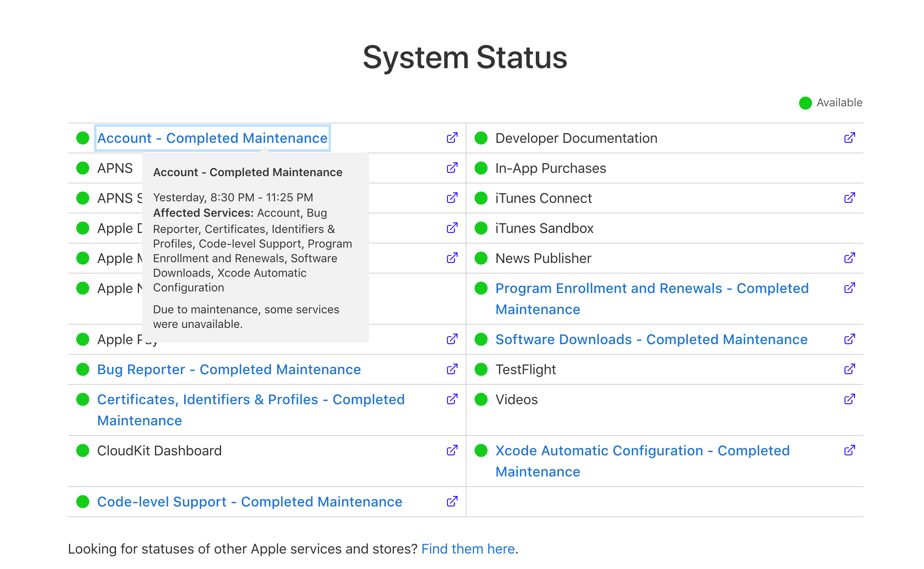The width and height of the screenshot is (924, 569).
Task: Open Bug Reporter - Completed Maintenance link
Action: pos(229,369)
